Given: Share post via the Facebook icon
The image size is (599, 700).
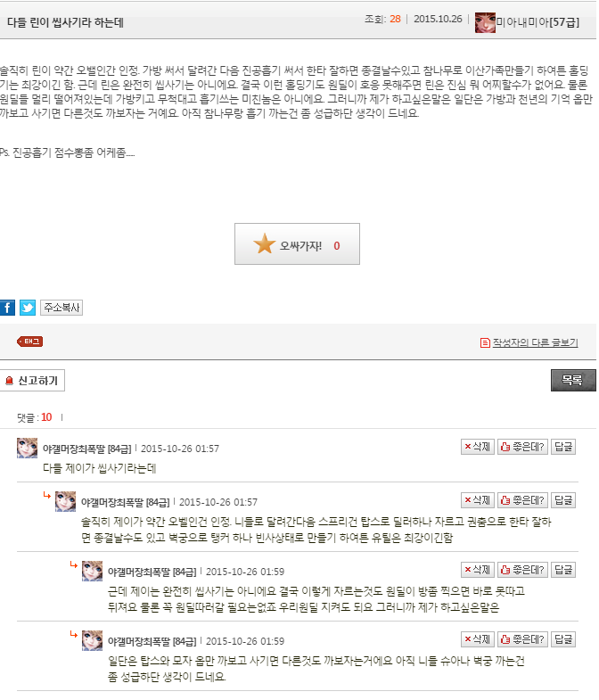Looking at the screenshot, I should 7,308.
